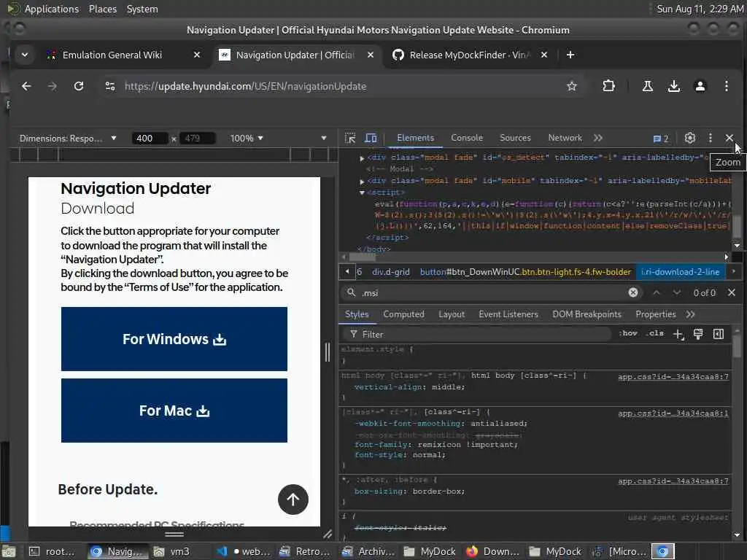Screen dimensions: 747x560
Task: Switch to the Console tab
Action: point(467,138)
